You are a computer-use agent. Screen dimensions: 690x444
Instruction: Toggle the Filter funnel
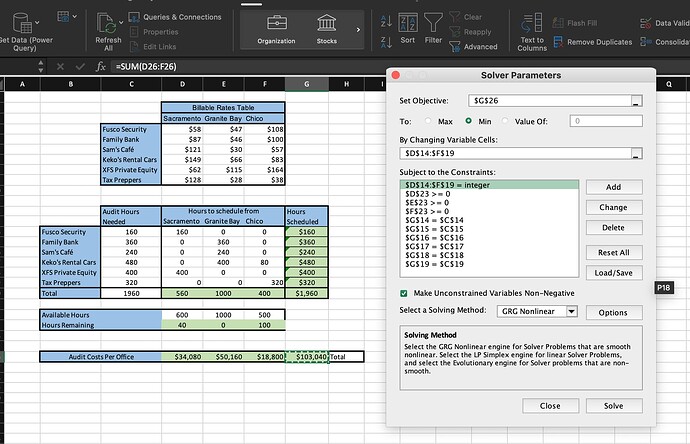[433, 29]
